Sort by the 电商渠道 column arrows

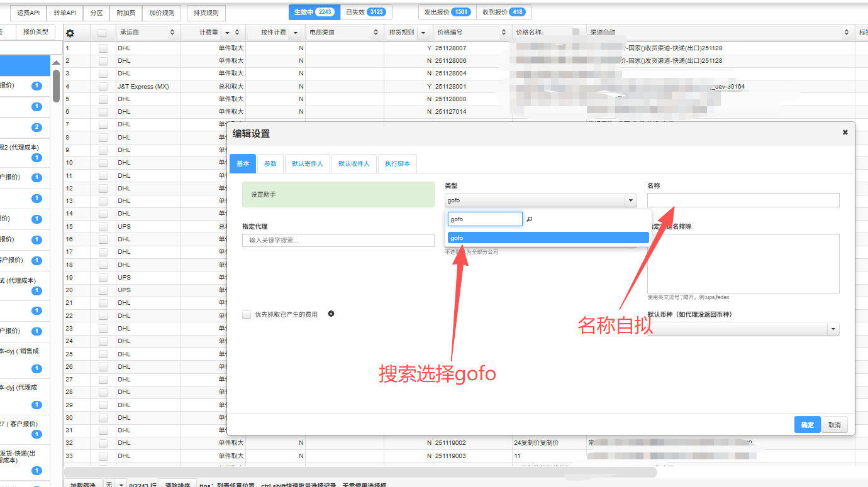click(376, 32)
